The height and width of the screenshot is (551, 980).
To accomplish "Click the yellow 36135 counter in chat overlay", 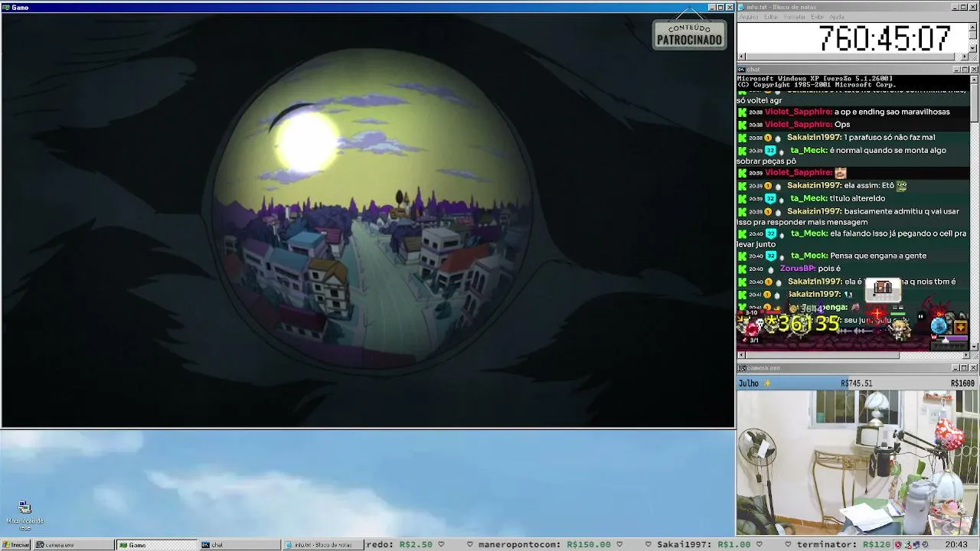I will tap(803, 324).
